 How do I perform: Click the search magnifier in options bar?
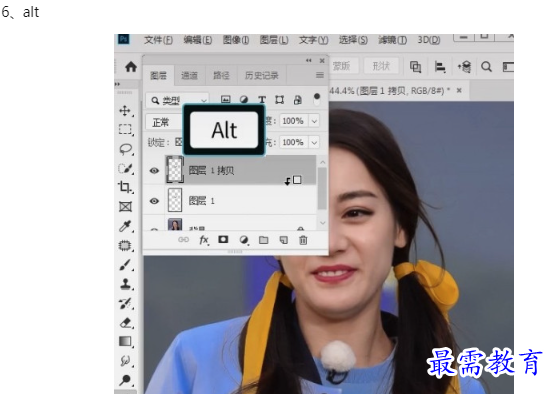click(486, 67)
